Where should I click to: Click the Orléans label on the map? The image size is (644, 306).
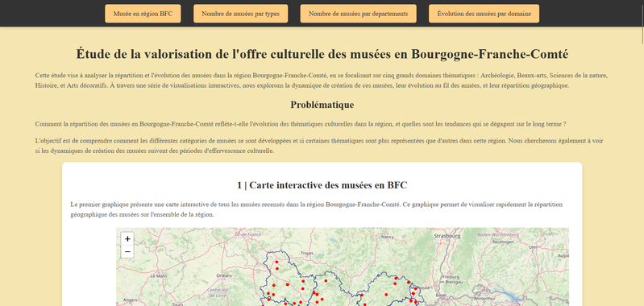click(x=224, y=275)
